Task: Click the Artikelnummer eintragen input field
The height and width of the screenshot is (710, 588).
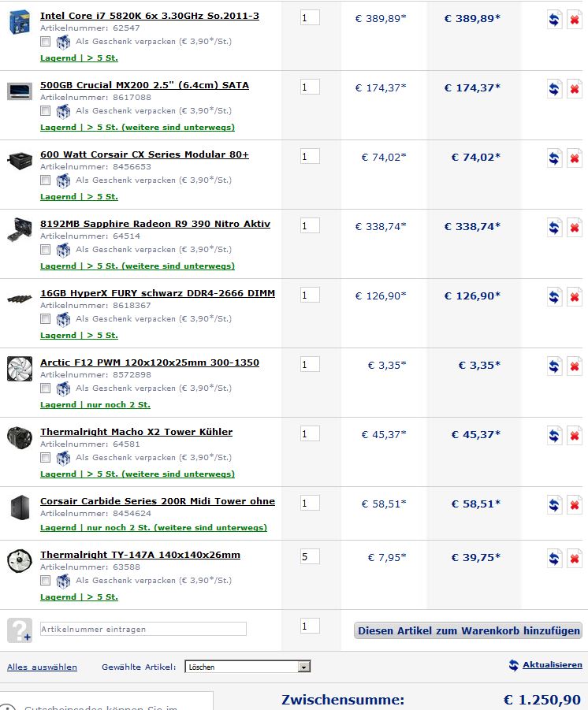Action: tap(143, 629)
